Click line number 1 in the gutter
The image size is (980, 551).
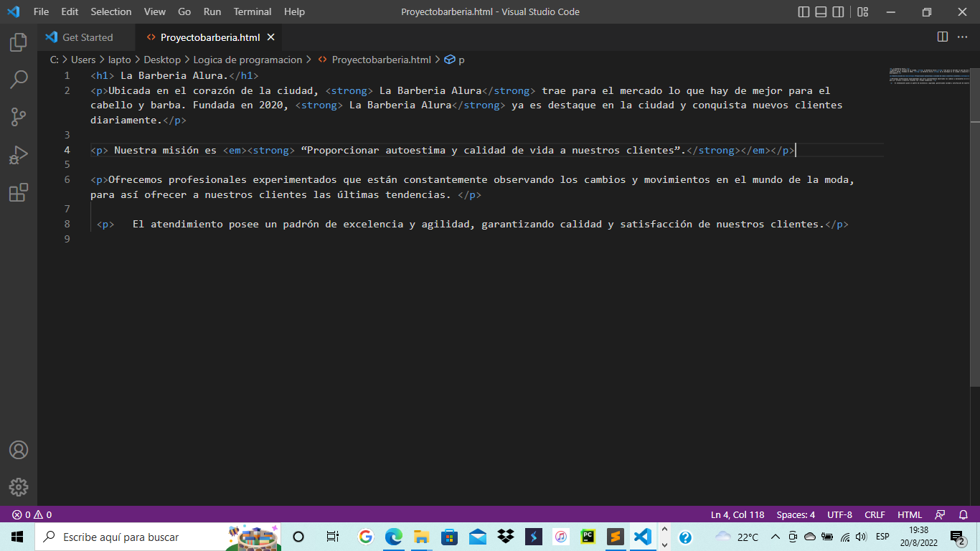pos(67,75)
